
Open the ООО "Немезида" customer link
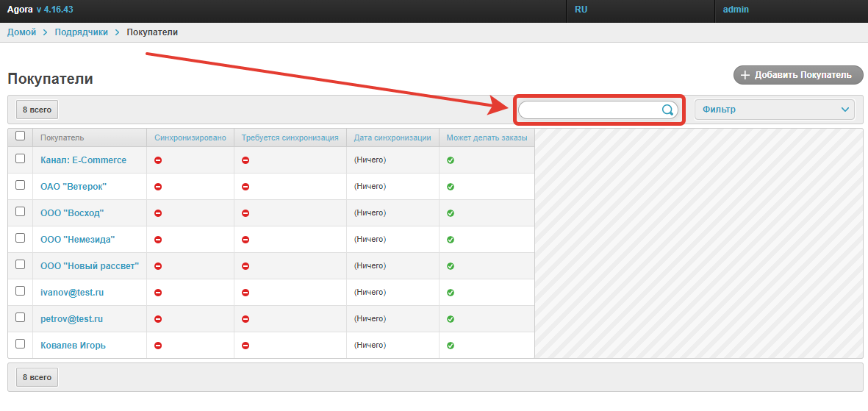point(77,240)
